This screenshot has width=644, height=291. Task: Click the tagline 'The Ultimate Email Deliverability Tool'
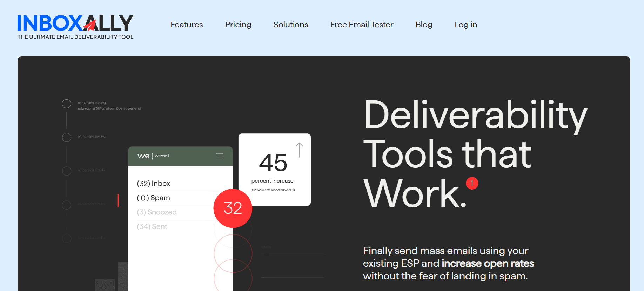click(x=75, y=37)
